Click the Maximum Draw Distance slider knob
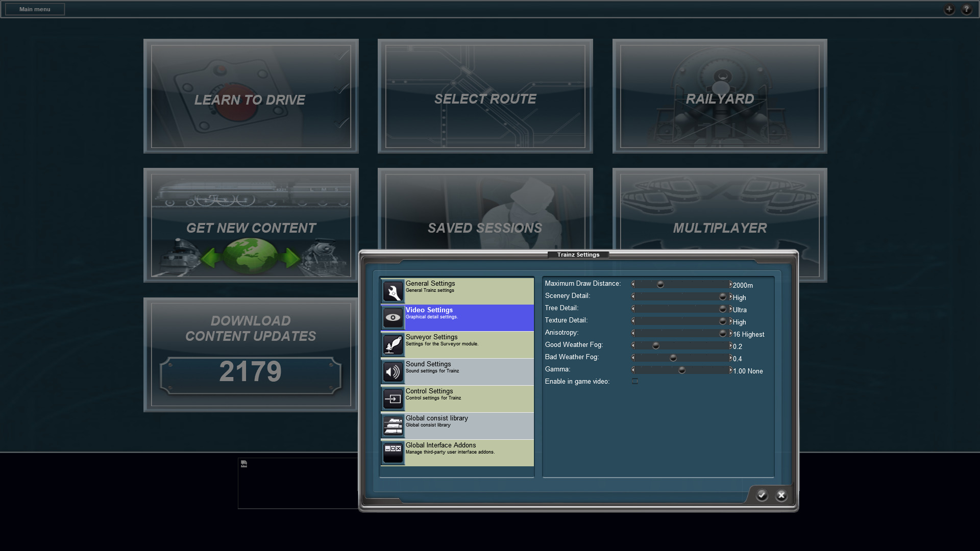The width and height of the screenshot is (980, 551). 660,284
